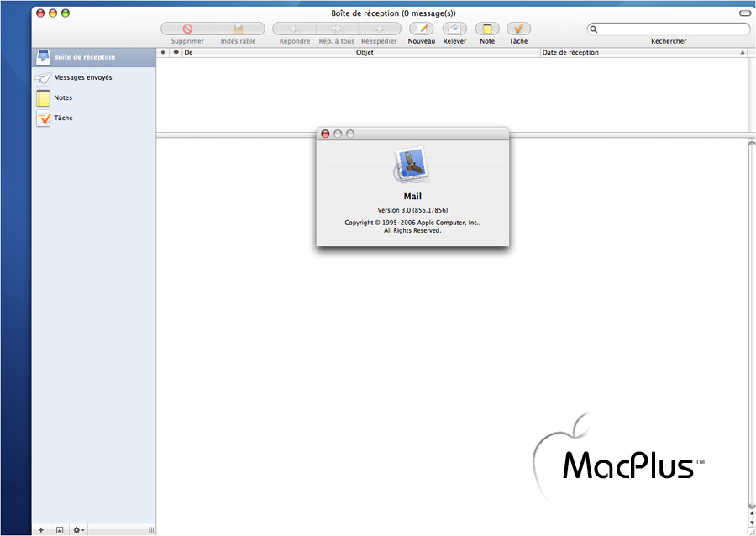Click the plus button to add a mailbox

41,530
